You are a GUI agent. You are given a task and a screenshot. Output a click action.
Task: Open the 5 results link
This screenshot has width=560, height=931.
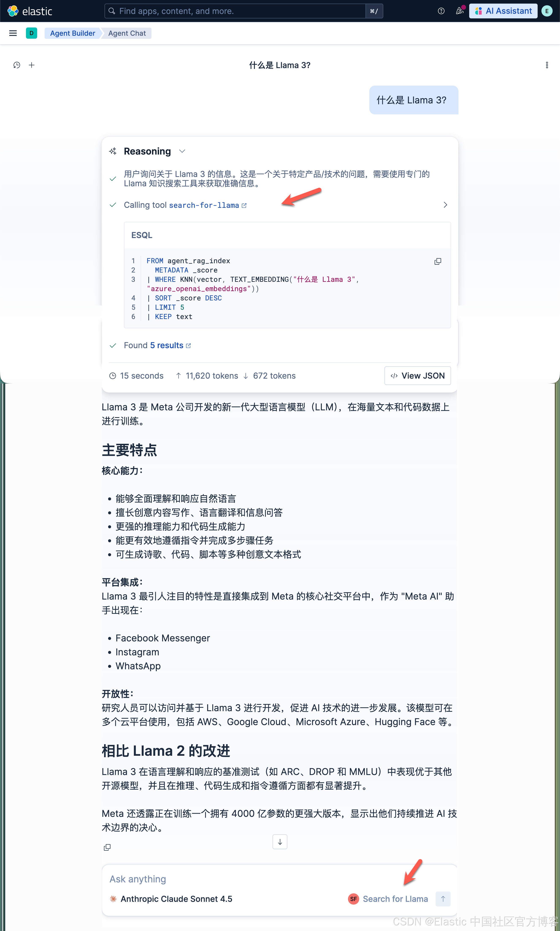pos(166,345)
